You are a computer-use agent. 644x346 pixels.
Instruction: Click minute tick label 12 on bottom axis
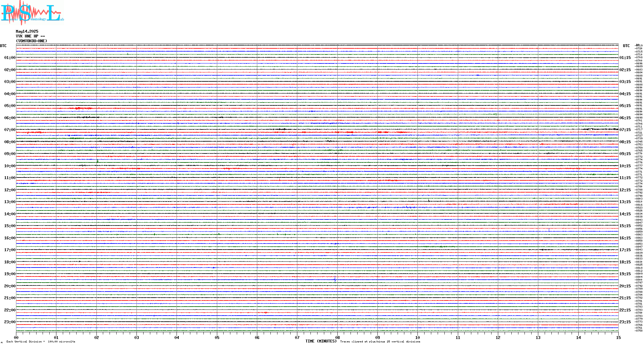(498, 337)
